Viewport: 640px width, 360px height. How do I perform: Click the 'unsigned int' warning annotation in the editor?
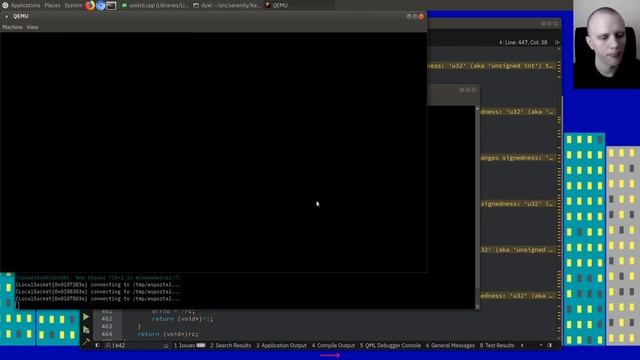pyautogui.click(x=491, y=66)
